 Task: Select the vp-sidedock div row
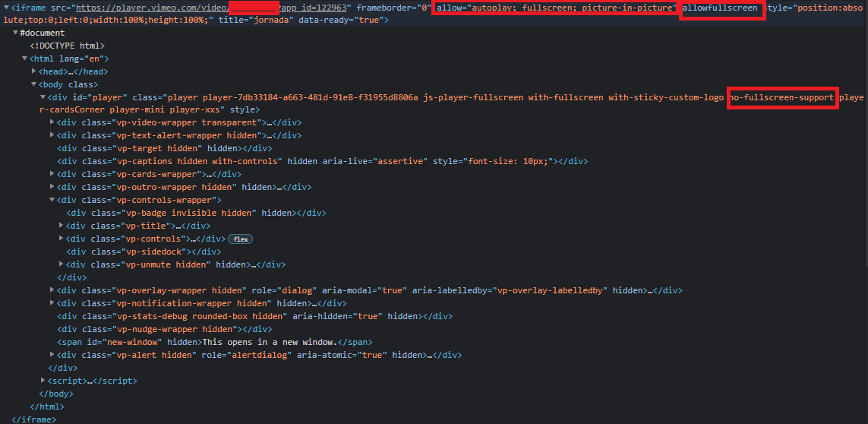point(144,252)
